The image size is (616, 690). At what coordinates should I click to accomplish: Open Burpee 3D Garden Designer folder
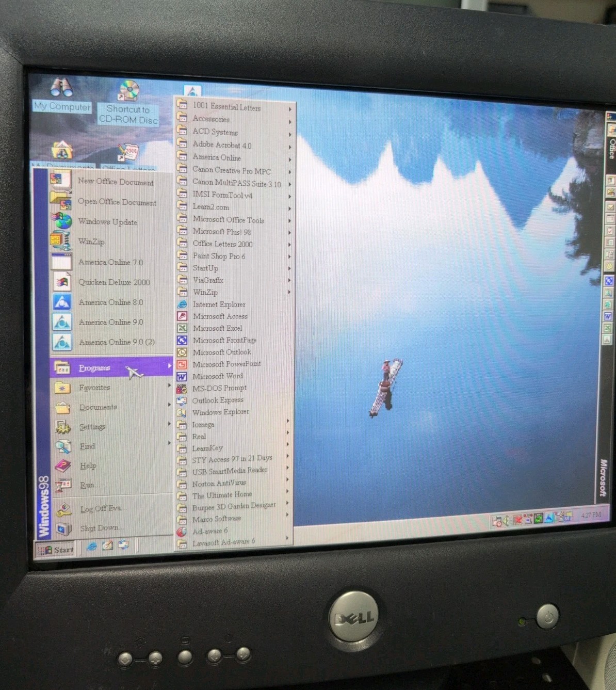click(234, 506)
